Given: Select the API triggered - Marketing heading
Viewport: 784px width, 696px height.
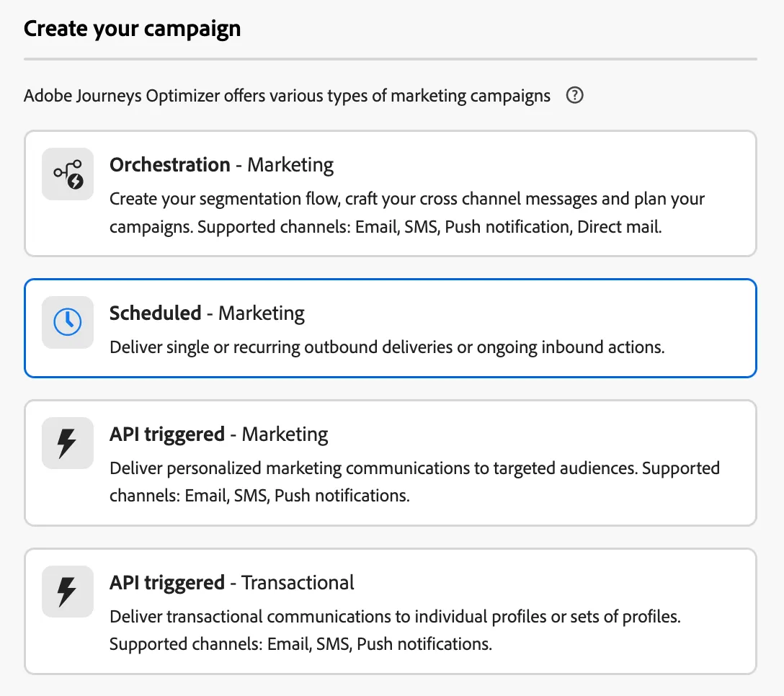Looking at the screenshot, I should coord(218,434).
